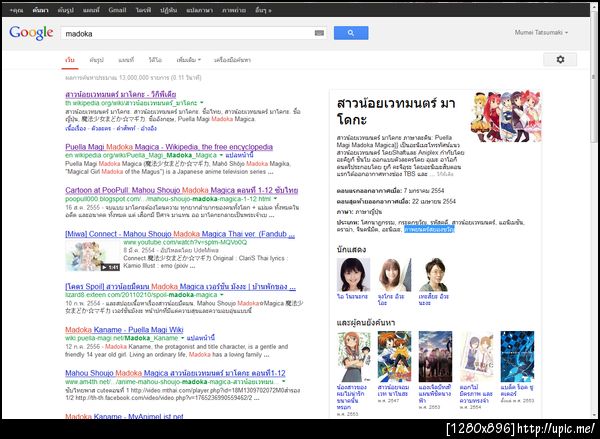Viewport: 600px width, 439px height.
Task: Expand arrow next to www.am4th.net URL
Action: click(x=284, y=382)
